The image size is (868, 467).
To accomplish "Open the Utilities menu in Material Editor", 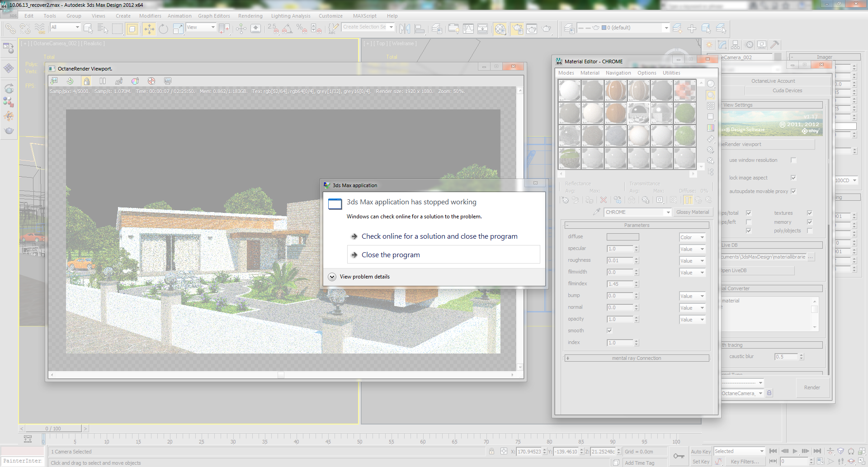I will (671, 73).
